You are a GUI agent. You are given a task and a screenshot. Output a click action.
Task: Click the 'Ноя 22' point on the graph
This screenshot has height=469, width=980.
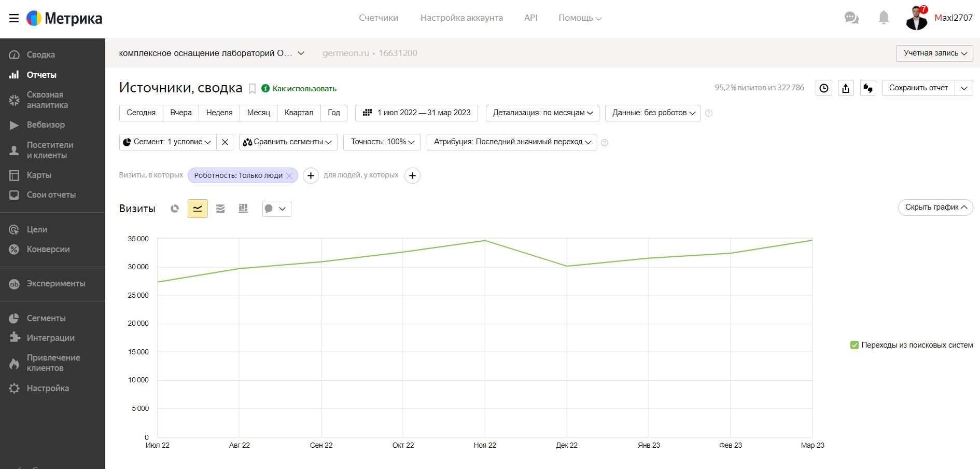tap(485, 241)
